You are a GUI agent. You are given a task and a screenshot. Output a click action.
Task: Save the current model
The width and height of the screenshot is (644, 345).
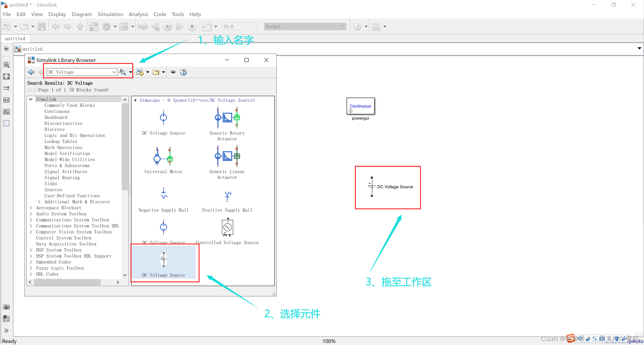pos(42,26)
